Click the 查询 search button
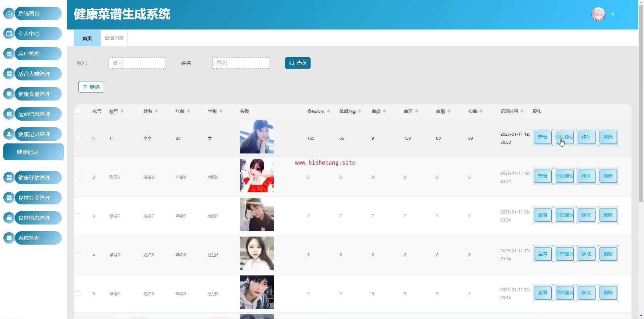This screenshot has width=644, height=319. click(298, 63)
